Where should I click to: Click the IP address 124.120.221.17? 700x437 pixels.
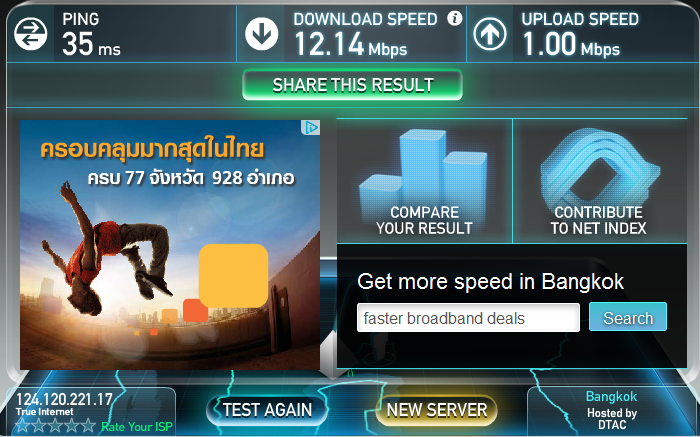coord(64,399)
